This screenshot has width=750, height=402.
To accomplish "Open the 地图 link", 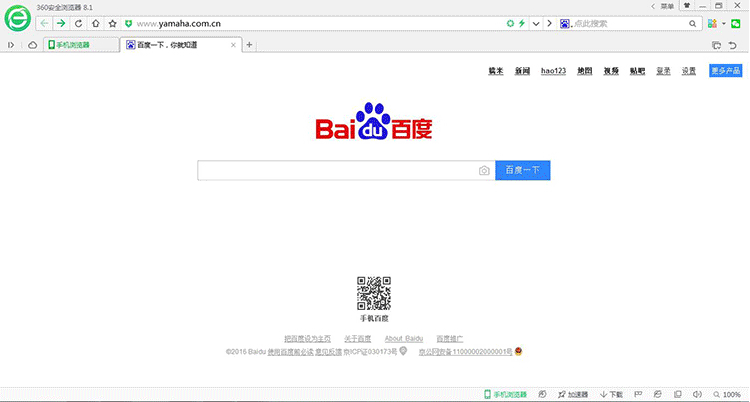I will point(585,71).
